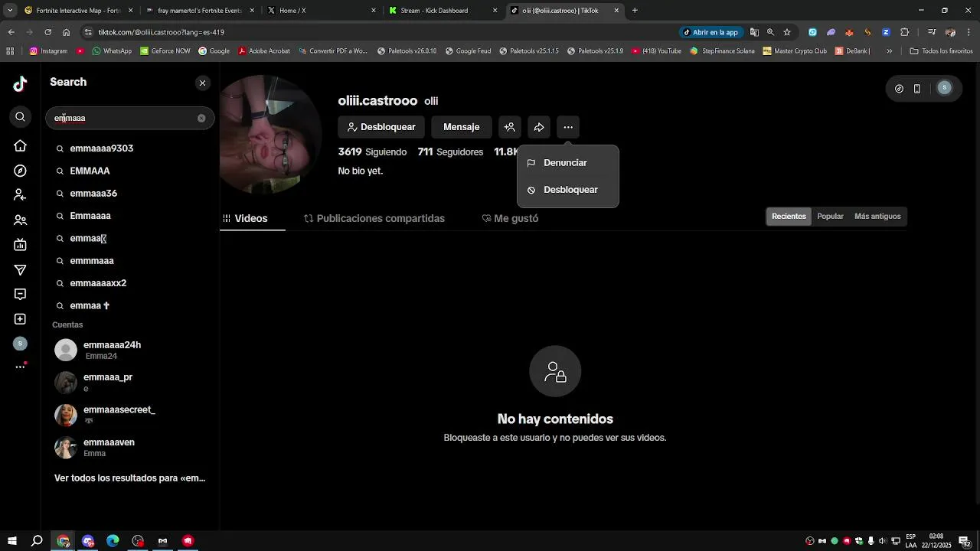Click the translate page icon in address bar
This screenshot has width=980, height=551.
(x=754, y=32)
